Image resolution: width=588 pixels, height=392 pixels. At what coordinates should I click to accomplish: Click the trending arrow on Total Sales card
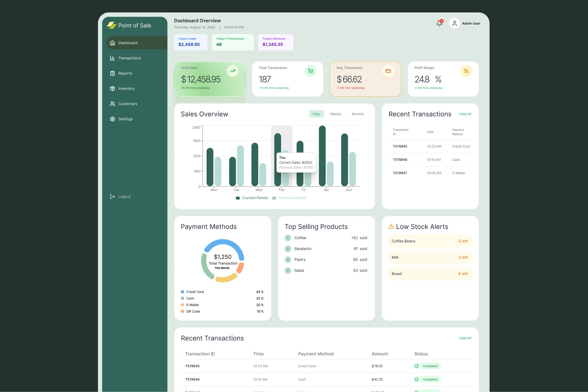pos(233,71)
